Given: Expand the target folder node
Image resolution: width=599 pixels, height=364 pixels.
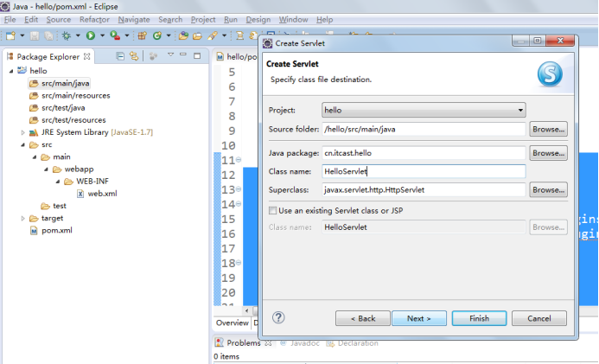Looking at the screenshot, I should pos(22,218).
